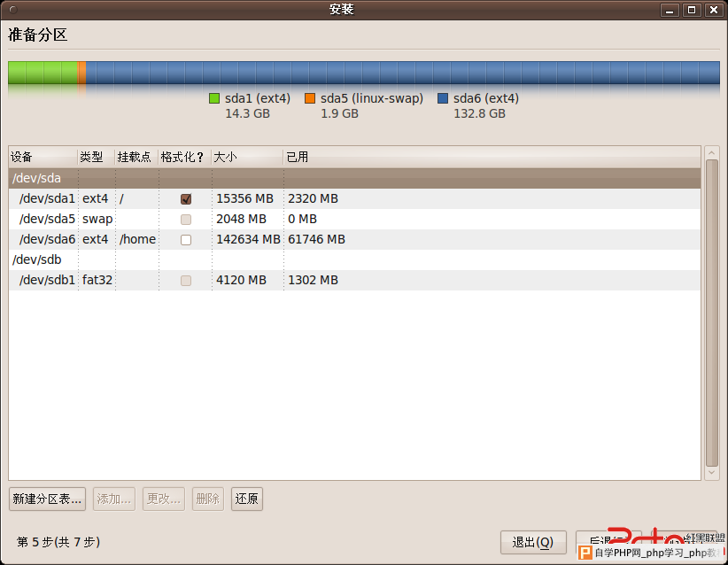Click the green sda1 segment in partition bar

(x=43, y=73)
